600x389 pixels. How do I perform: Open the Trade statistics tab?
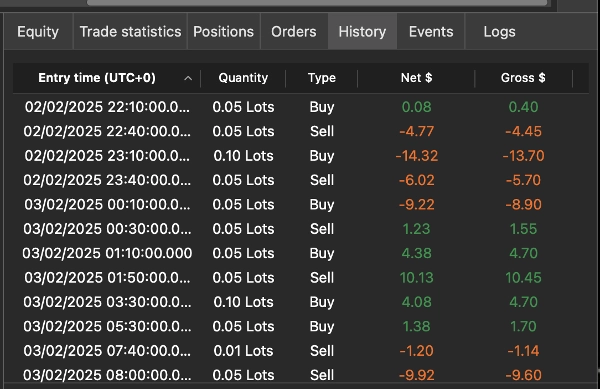point(130,32)
